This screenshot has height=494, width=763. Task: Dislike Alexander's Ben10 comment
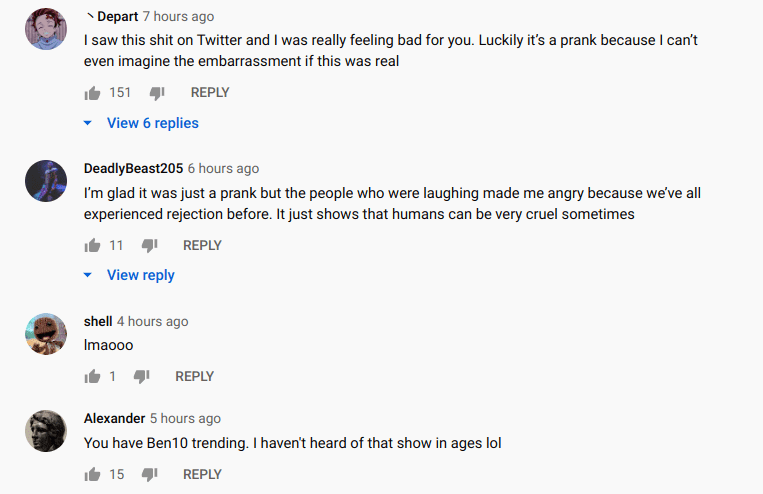[x=149, y=475]
